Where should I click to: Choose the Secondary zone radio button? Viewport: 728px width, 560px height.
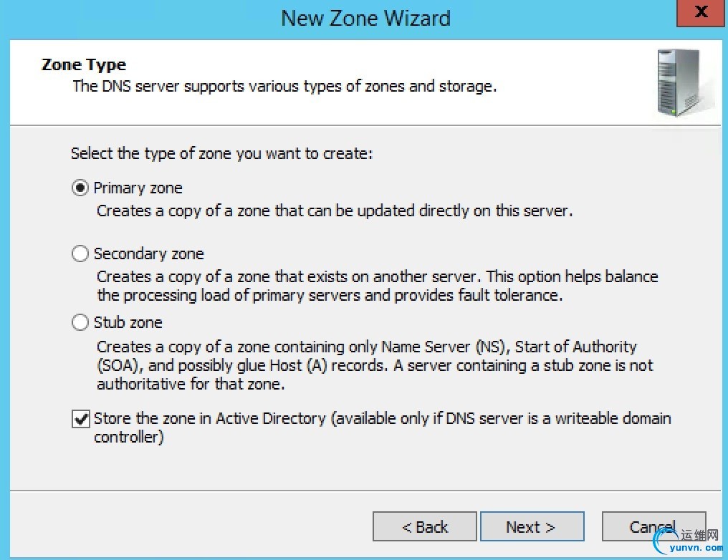click(x=80, y=254)
